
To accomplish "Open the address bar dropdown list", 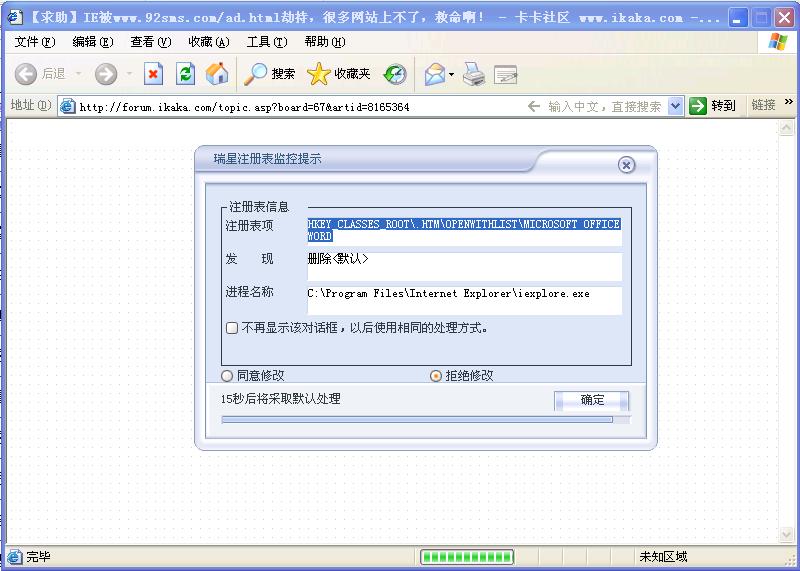I will 676,106.
